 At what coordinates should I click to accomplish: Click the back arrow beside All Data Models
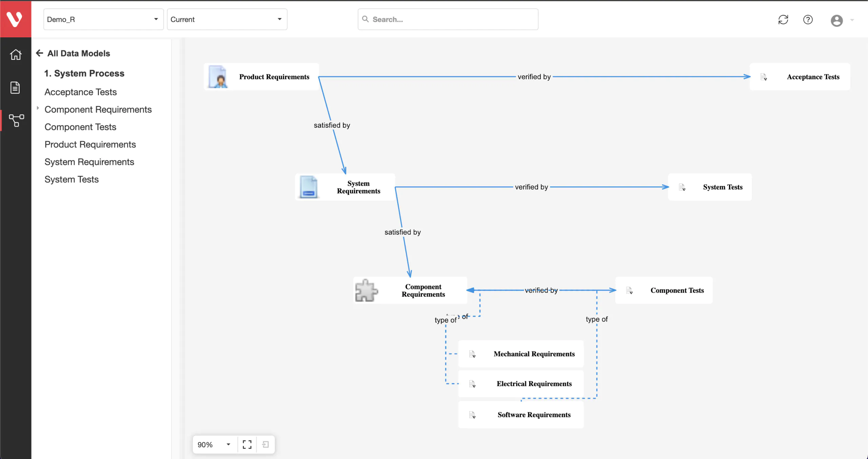coord(40,53)
